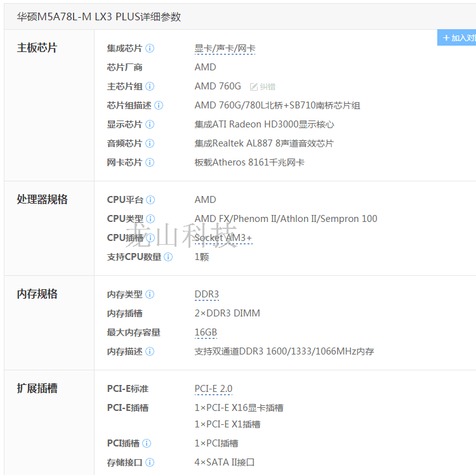Click the 芯片厂商 AMD value
Viewport: 476px width, 475px height.
point(205,67)
